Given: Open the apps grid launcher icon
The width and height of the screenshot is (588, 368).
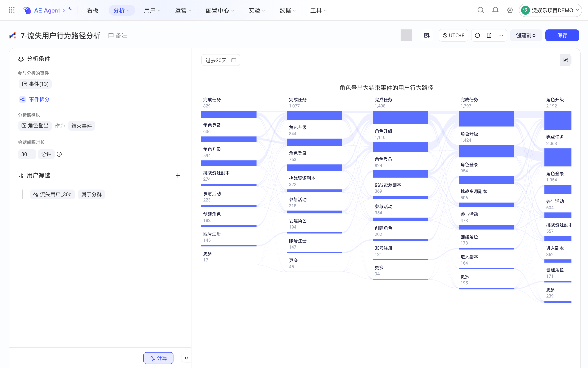Looking at the screenshot, I should (x=12, y=10).
